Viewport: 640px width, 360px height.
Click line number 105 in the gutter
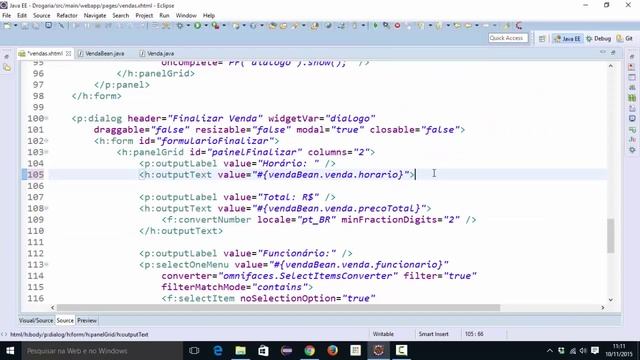coord(36,175)
